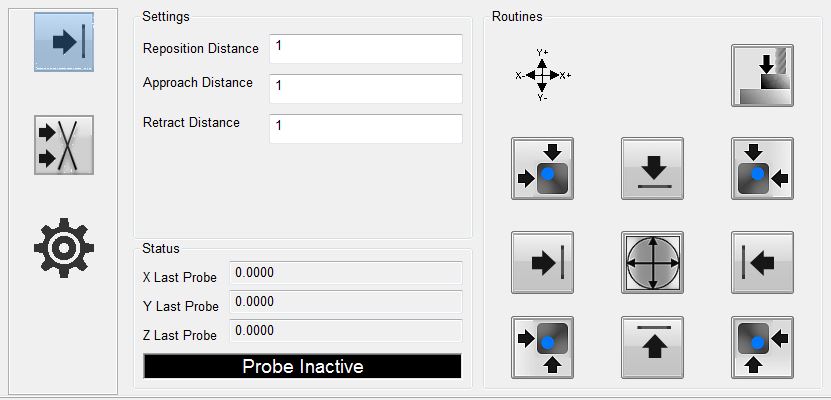Open the crossed-lines probe calibration tab
This screenshot has width=831, height=400.
64,145
